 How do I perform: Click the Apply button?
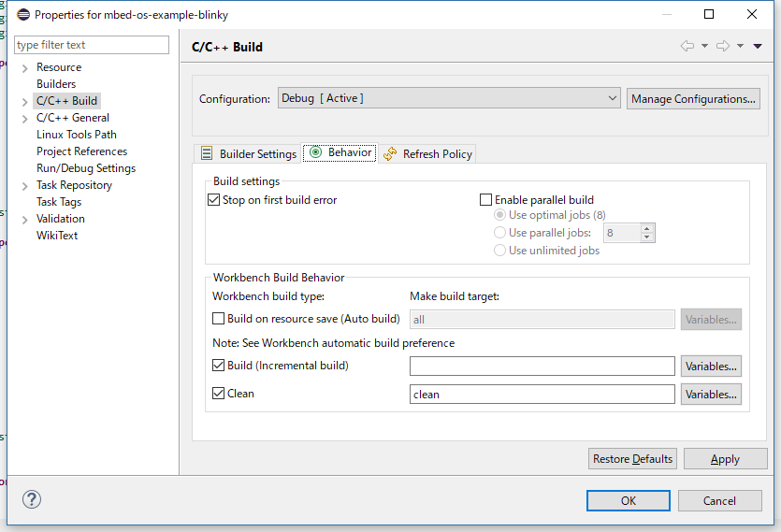pos(725,459)
